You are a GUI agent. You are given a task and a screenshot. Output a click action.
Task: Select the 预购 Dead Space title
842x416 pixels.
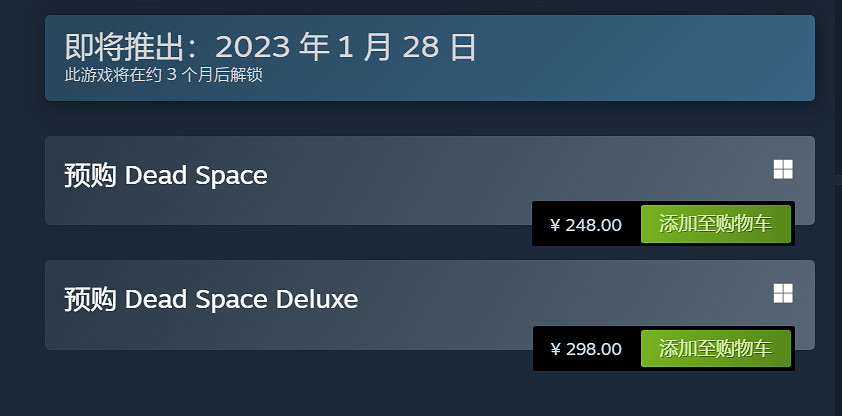pyautogui.click(x=166, y=176)
